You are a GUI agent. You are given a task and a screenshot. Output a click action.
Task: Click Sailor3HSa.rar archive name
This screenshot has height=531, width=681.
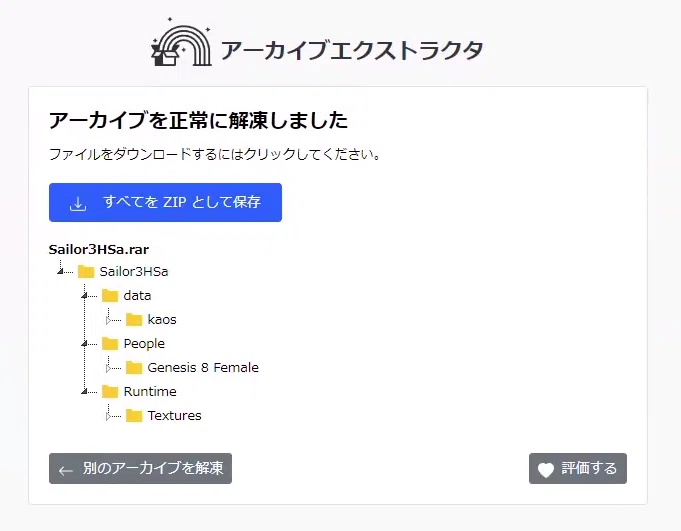coord(99,250)
